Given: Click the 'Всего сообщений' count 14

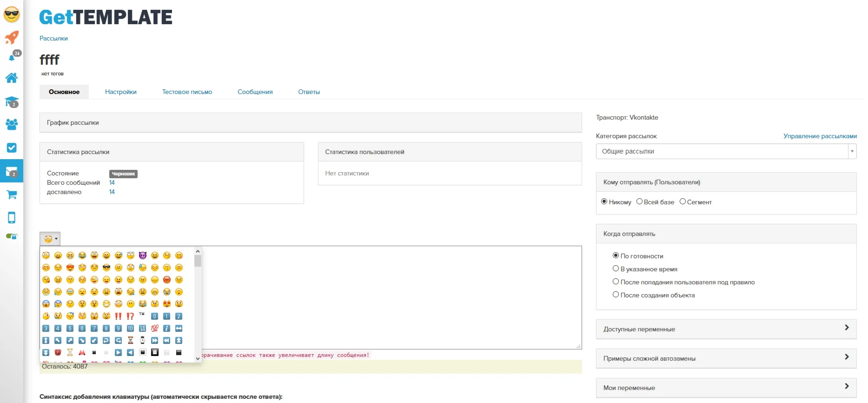Looking at the screenshot, I should click(x=112, y=182).
